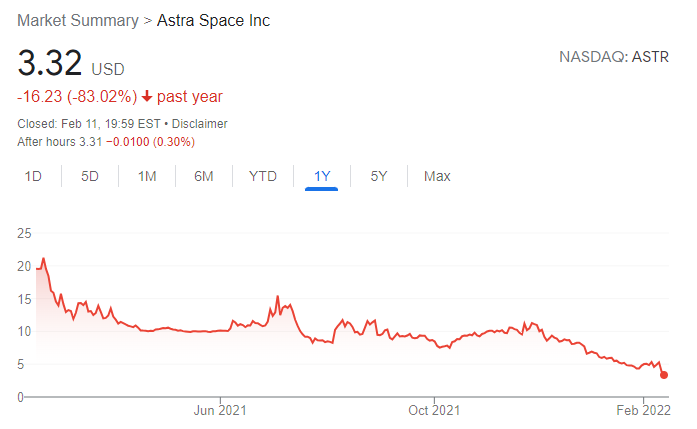Screen dimensions: 697x429
Task: Click the red down arrow icon
Action: point(146,97)
